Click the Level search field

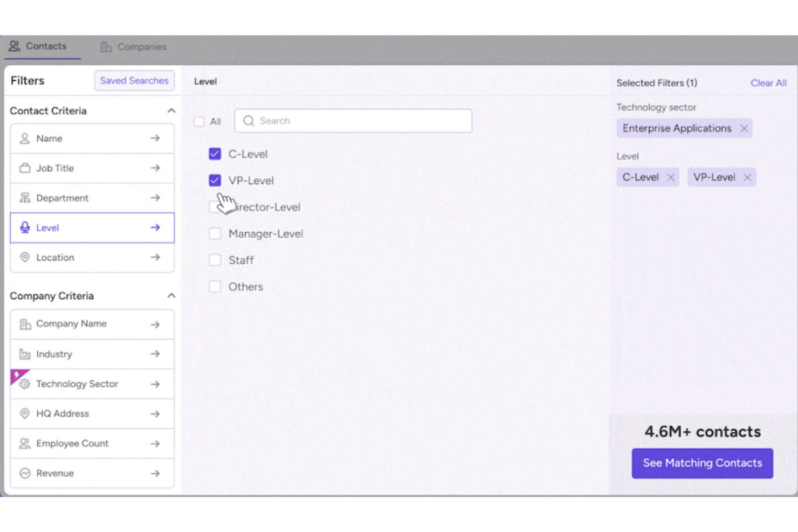point(353,121)
